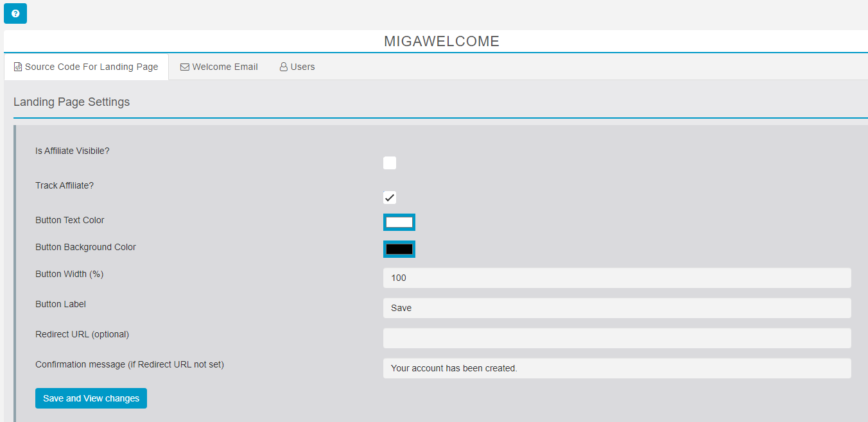
Task: Click the Redirect URL (optional) label
Action: coord(82,334)
